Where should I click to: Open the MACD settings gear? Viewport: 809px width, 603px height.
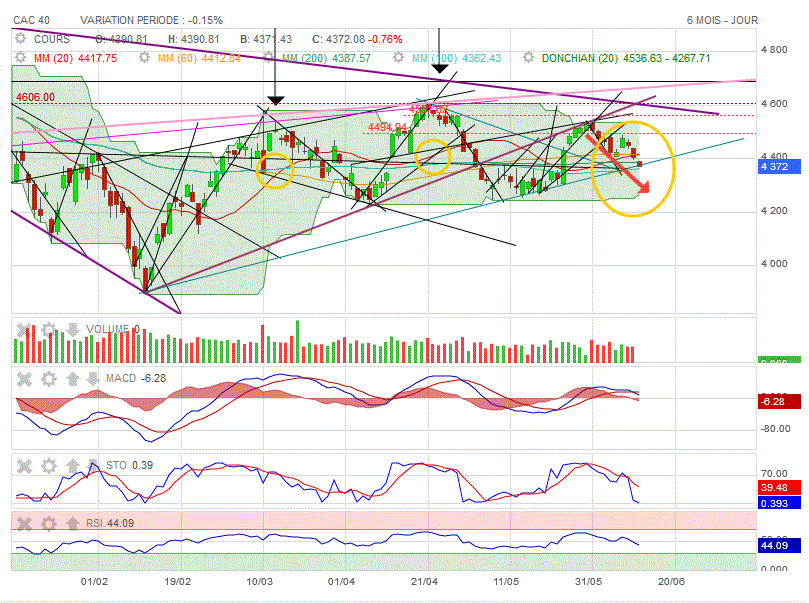tap(48, 379)
